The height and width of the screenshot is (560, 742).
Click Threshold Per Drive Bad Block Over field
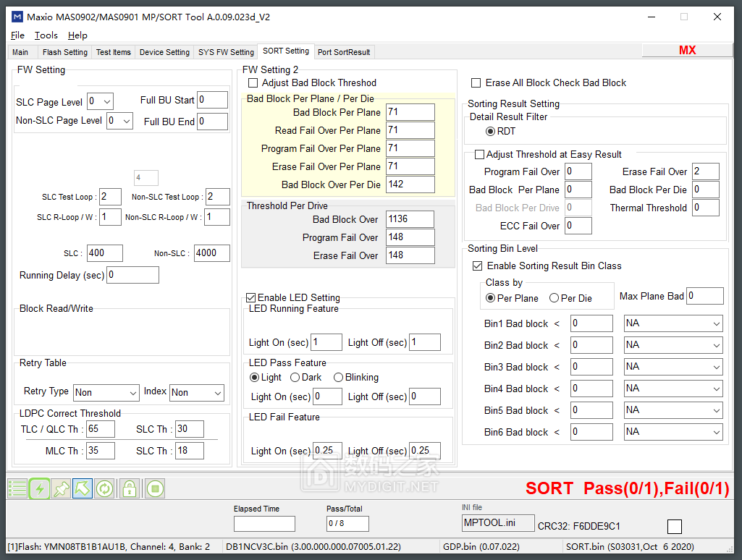(410, 219)
